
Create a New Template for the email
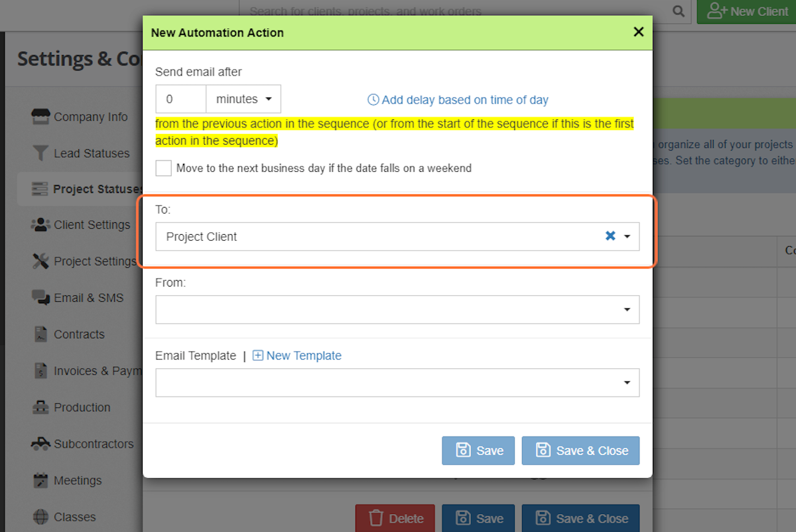(x=297, y=356)
